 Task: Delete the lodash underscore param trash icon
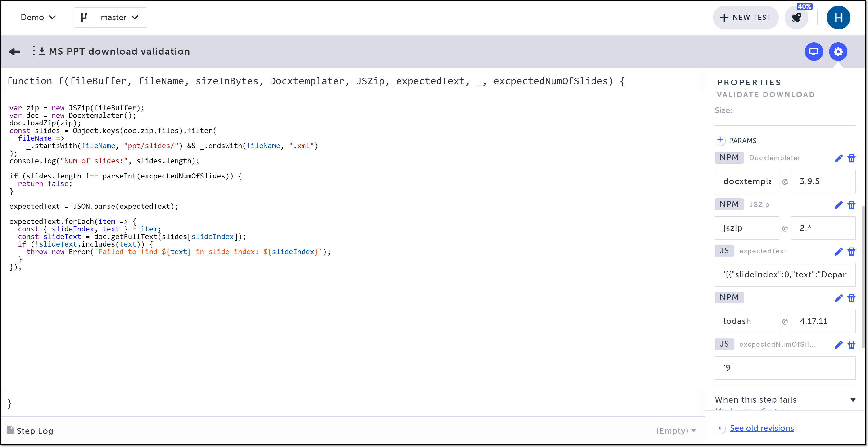[x=851, y=298]
